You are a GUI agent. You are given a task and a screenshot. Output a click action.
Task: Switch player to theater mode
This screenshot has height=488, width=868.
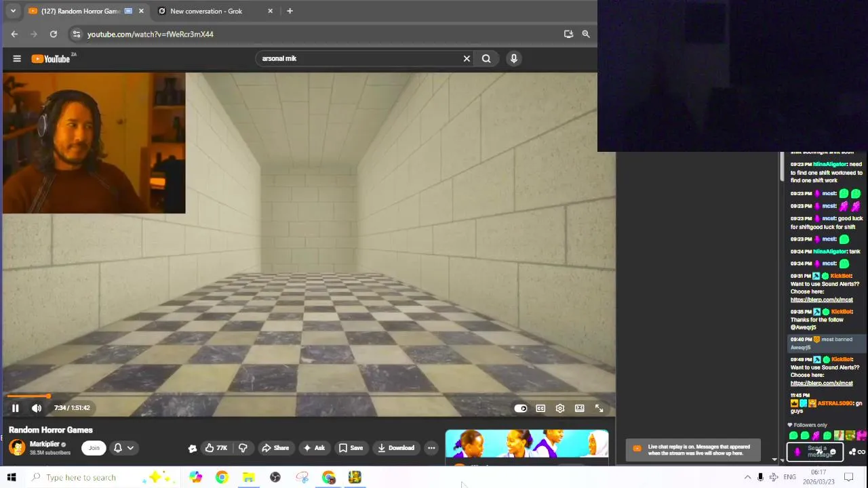tap(580, 408)
